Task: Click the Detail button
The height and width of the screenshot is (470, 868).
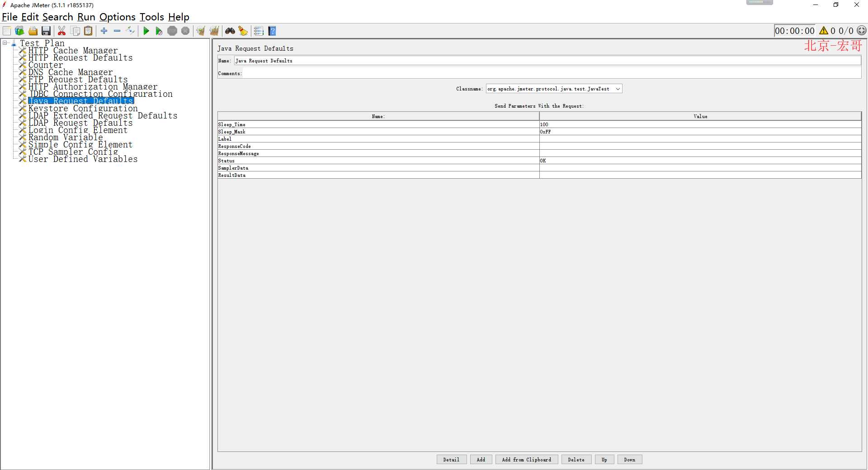Action: point(451,460)
